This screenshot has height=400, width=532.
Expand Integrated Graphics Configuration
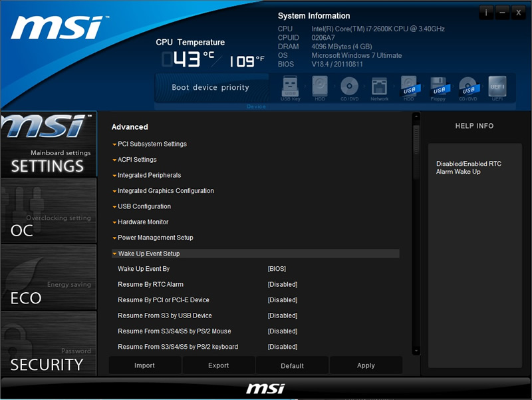click(x=163, y=191)
